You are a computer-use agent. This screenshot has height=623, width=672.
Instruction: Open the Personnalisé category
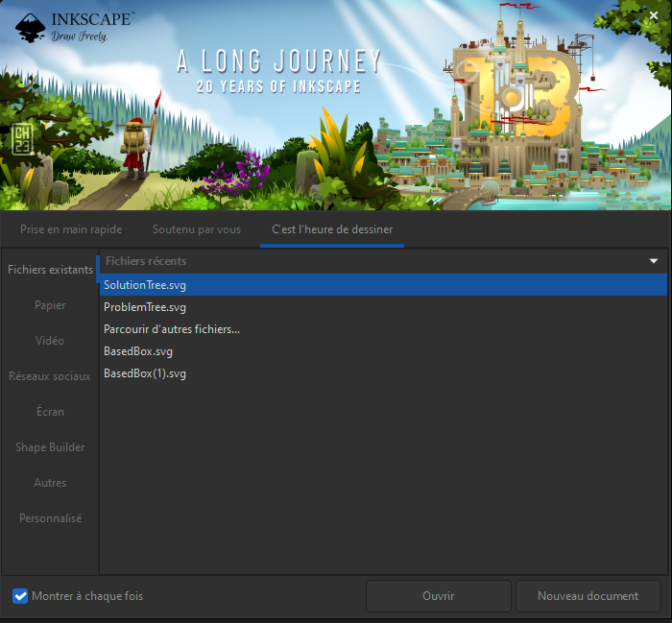point(50,518)
